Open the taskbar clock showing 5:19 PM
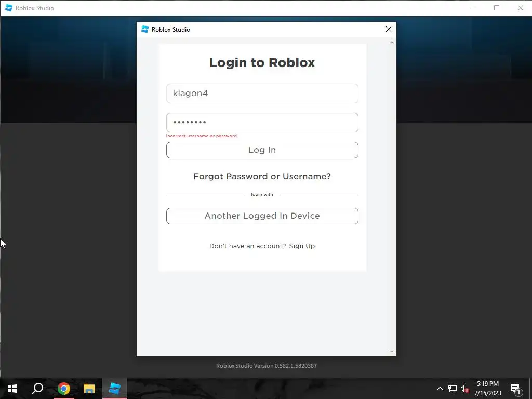This screenshot has width=532, height=399. (487, 389)
